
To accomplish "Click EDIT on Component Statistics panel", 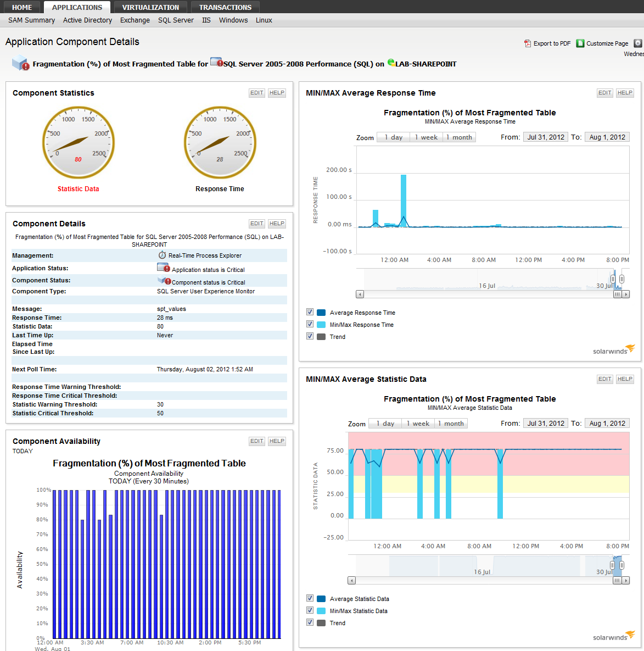I will pyautogui.click(x=257, y=93).
